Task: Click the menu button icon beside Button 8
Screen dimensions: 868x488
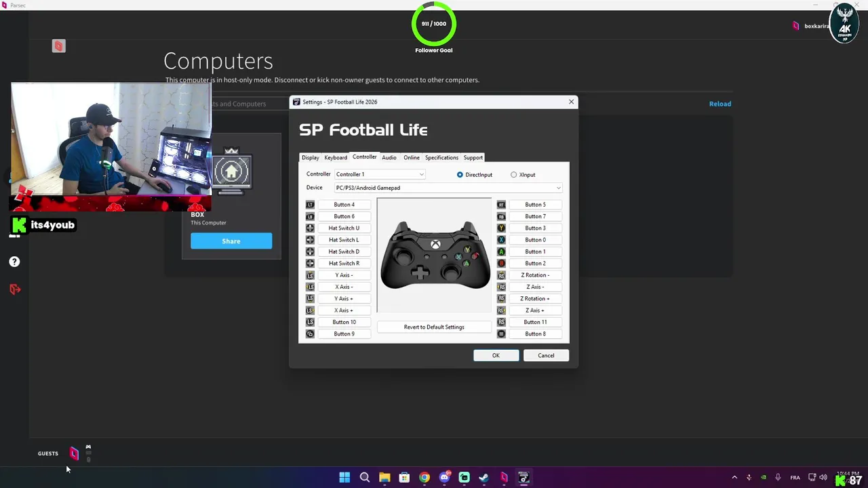Action: [x=501, y=334]
